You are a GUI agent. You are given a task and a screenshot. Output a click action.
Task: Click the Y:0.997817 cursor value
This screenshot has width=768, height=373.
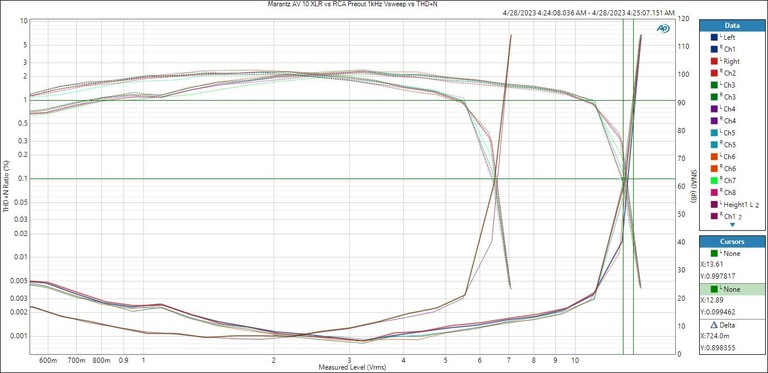tap(719, 276)
